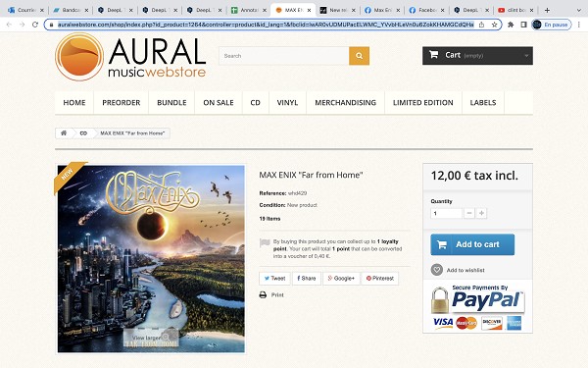Click the orange search magnifier button
The height and width of the screenshot is (368, 588).
point(359,56)
